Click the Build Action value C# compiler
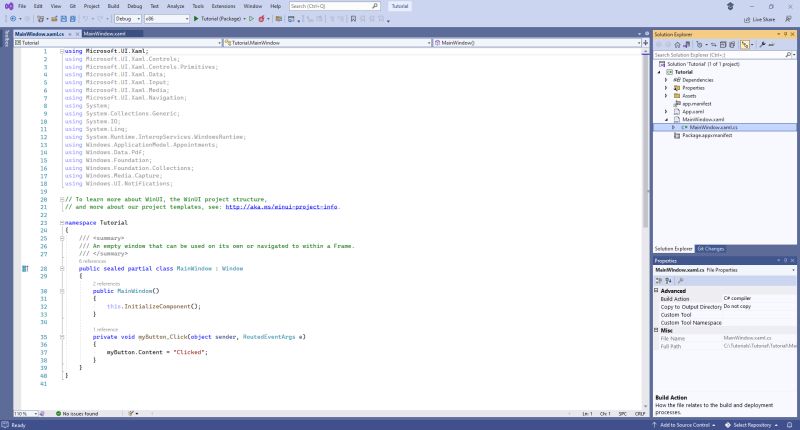The width and height of the screenshot is (800, 430). [x=737, y=298]
